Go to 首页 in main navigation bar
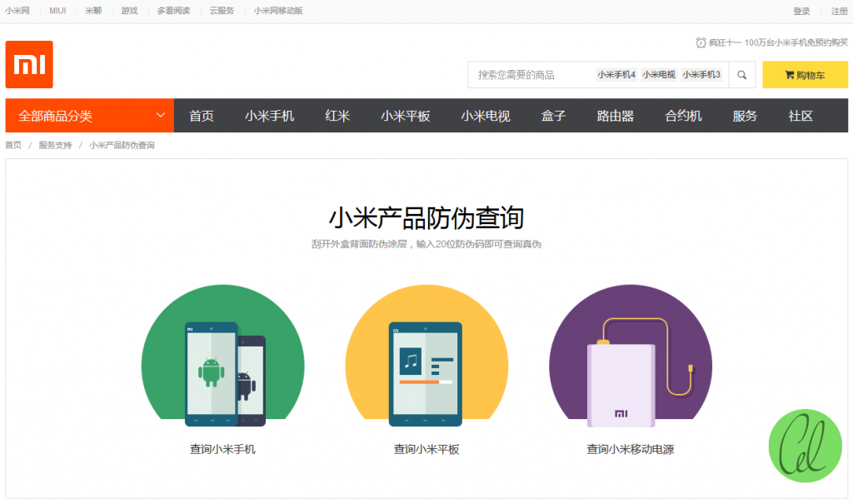Viewport: 853px width, 504px height. tap(202, 116)
